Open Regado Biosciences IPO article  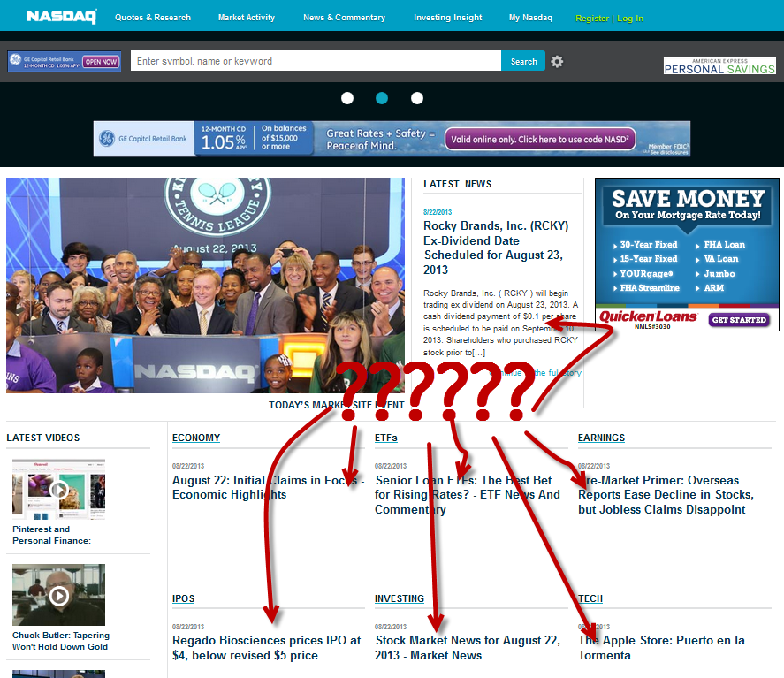tap(267, 647)
